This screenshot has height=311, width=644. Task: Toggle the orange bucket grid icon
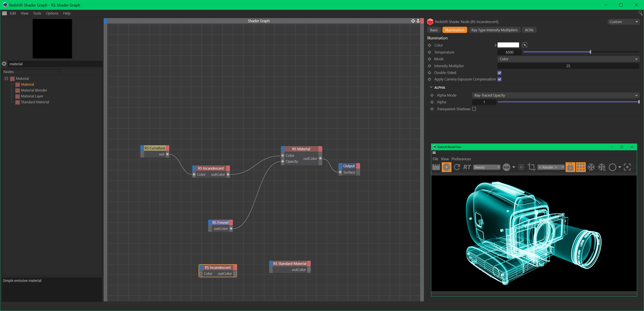tap(581, 167)
